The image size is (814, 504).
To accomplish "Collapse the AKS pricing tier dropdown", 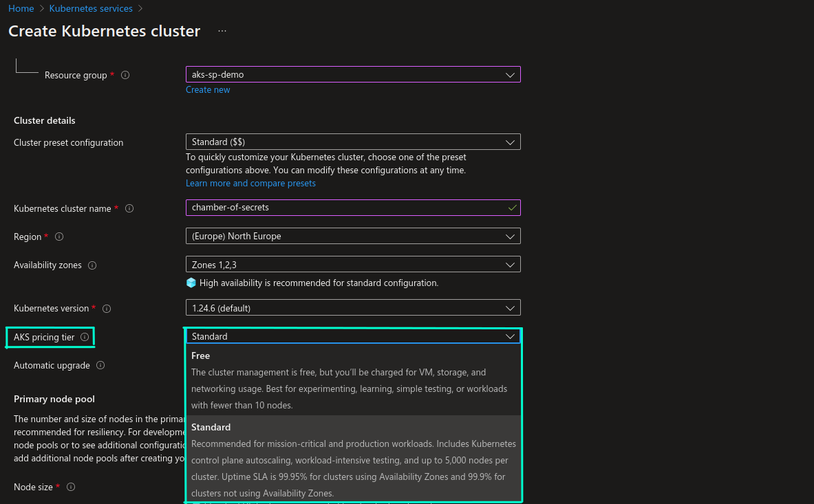I will point(353,336).
